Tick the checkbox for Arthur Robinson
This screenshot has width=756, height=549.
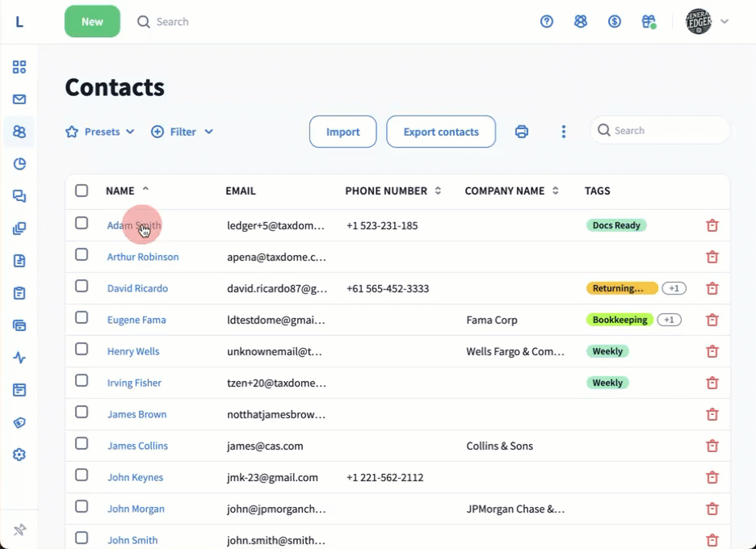click(82, 254)
